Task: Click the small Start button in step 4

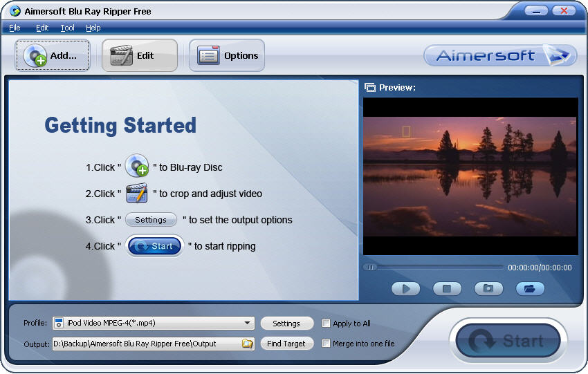Action: (x=154, y=246)
